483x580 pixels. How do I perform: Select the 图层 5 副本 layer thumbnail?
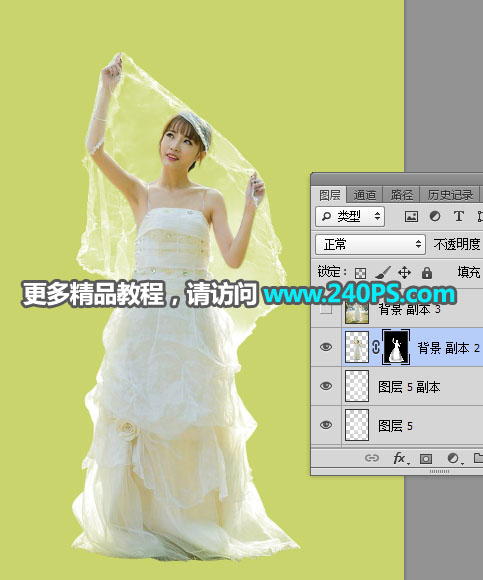[x=357, y=386]
